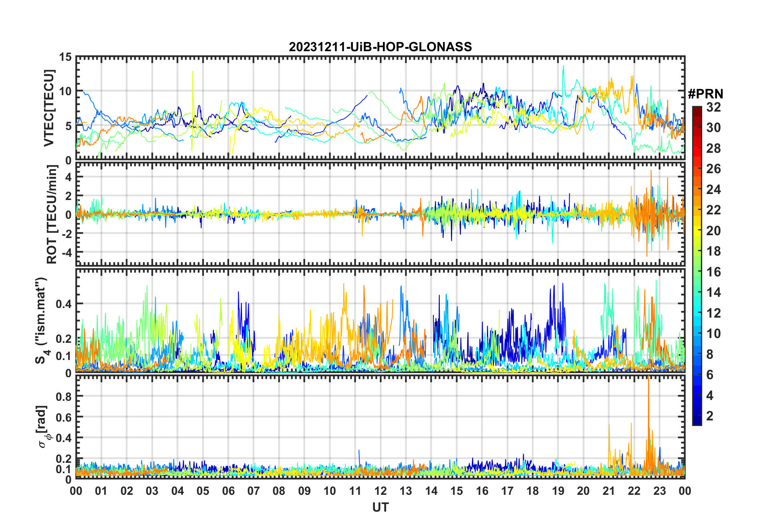The image size is (761, 532).
Task: Click the "32" label on PRN colorbar
Action: 713,107
